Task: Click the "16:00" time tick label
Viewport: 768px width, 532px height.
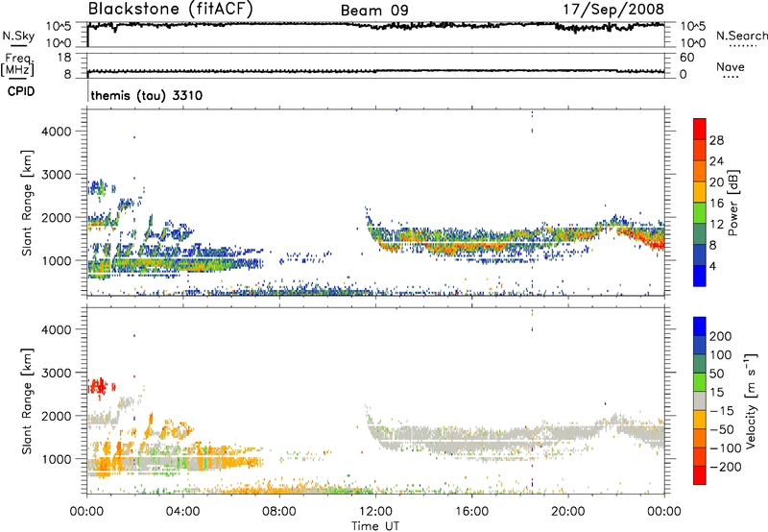Action: point(471,512)
